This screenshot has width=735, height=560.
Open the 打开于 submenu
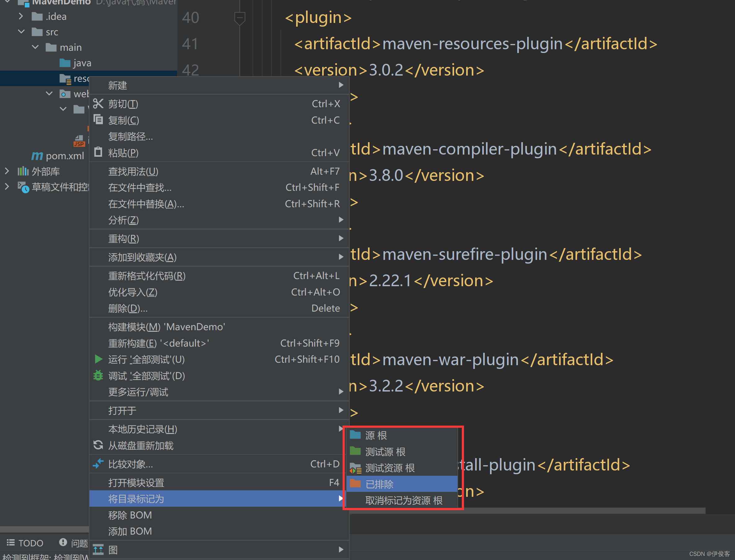tap(219, 410)
